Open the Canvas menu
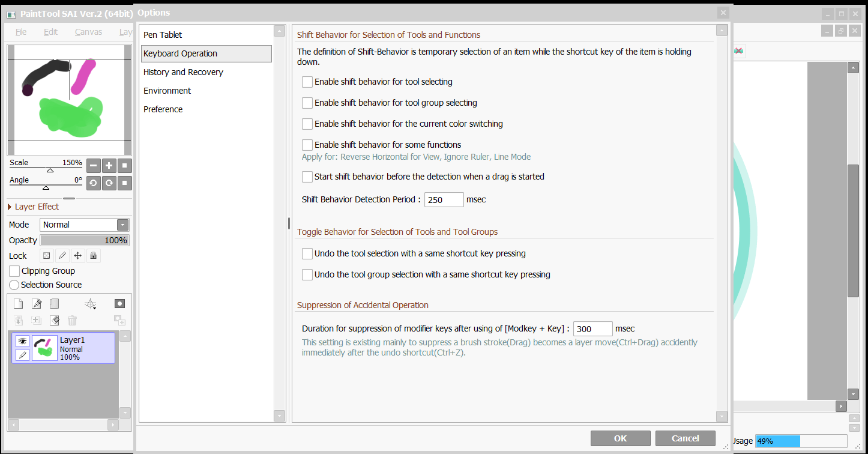Image resolution: width=868 pixels, height=454 pixels. click(x=89, y=32)
